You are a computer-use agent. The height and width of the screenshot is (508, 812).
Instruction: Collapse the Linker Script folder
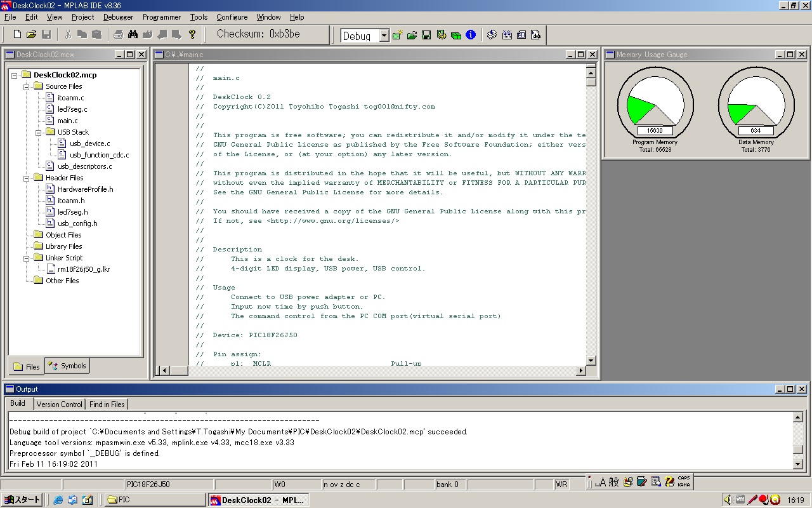click(x=27, y=258)
